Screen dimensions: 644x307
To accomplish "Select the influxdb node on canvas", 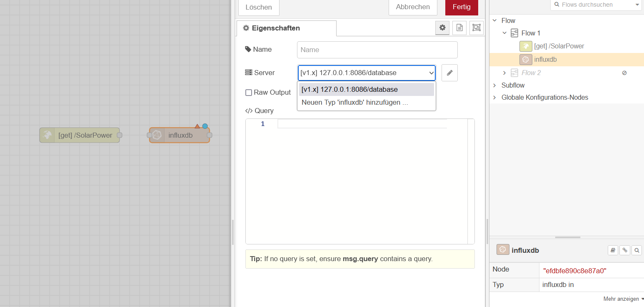I will [x=180, y=135].
